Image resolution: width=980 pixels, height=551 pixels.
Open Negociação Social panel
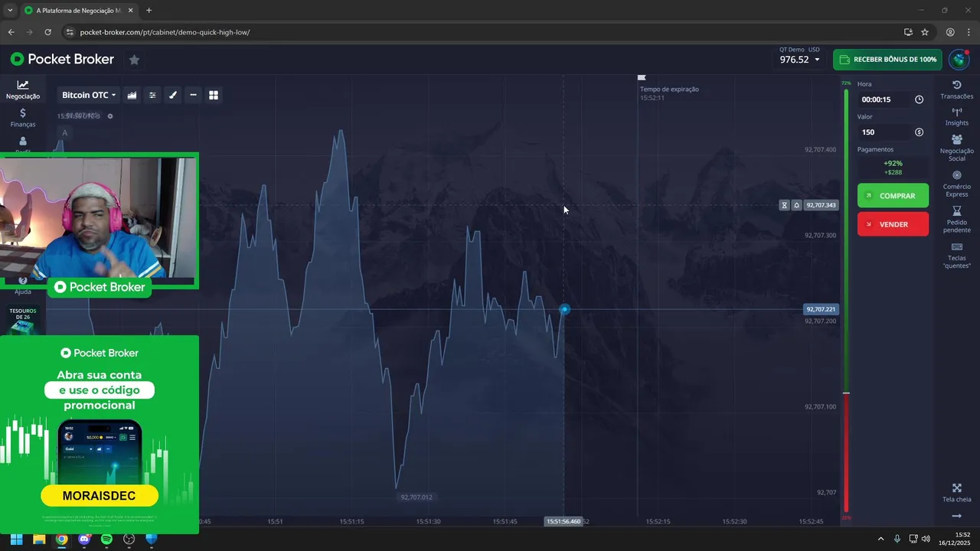click(956, 148)
